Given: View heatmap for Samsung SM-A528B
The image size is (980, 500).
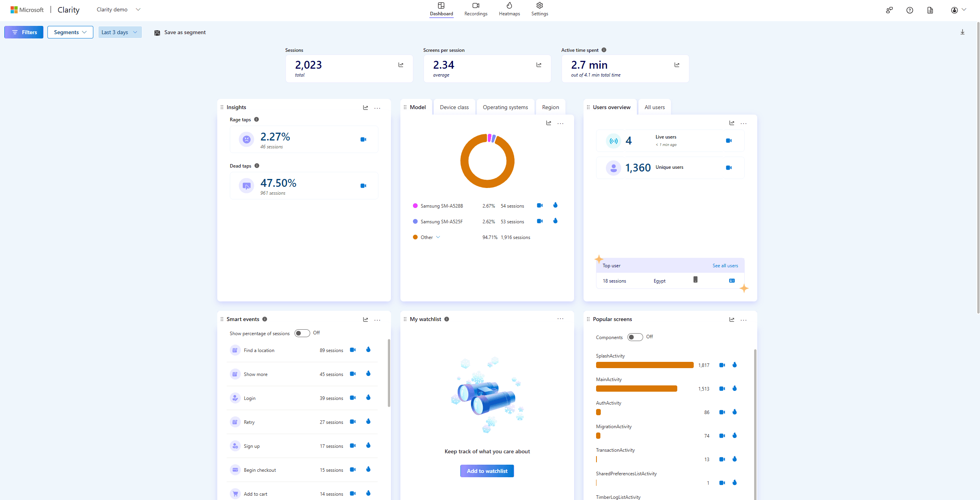Looking at the screenshot, I should (x=555, y=205).
